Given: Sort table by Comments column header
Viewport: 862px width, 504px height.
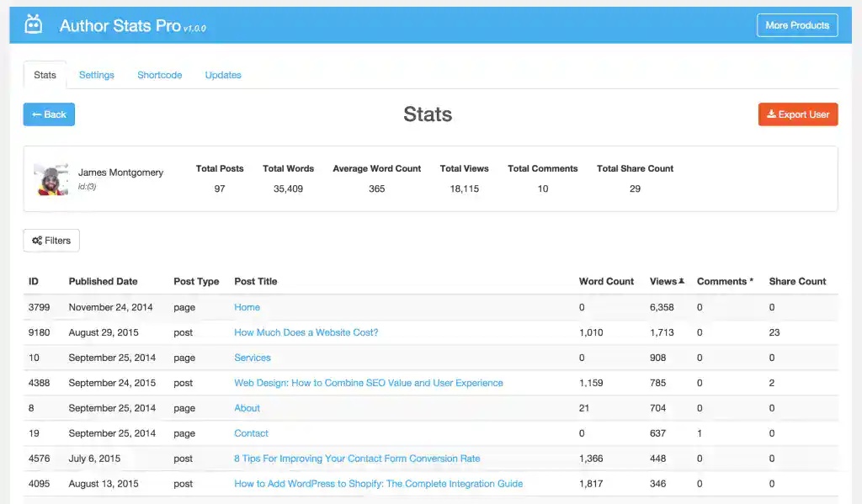Looking at the screenshot, I should (724, 281).
